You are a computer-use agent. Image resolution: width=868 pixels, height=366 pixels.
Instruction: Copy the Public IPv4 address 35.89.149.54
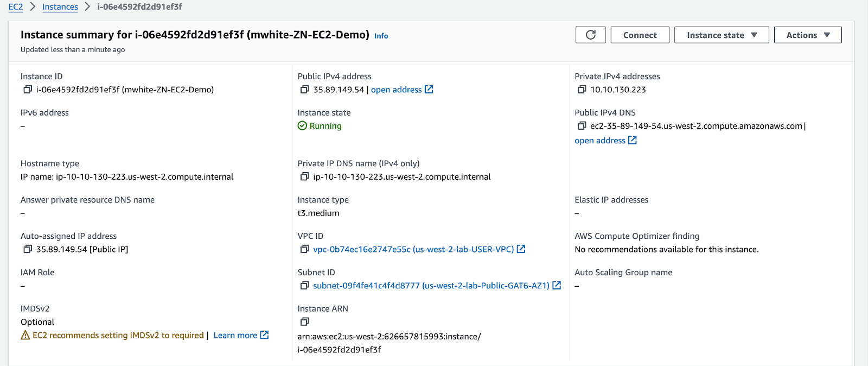click(x=304, y=90)
